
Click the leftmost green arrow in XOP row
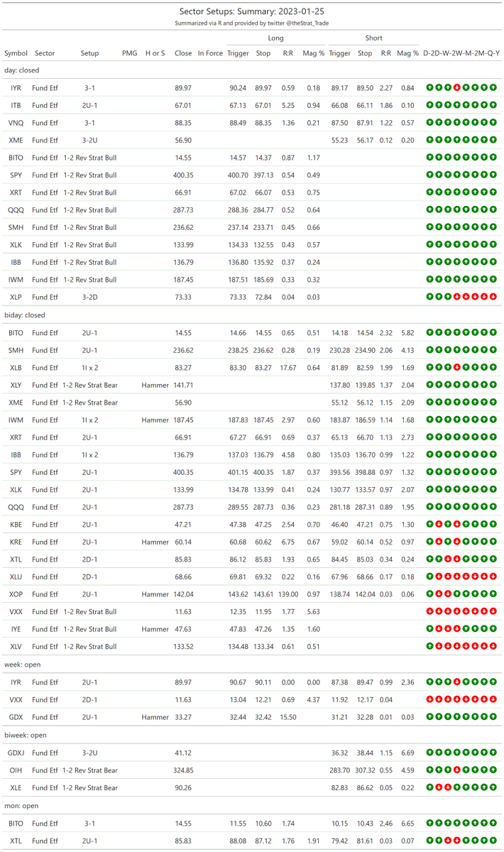[x=430, y=594]
